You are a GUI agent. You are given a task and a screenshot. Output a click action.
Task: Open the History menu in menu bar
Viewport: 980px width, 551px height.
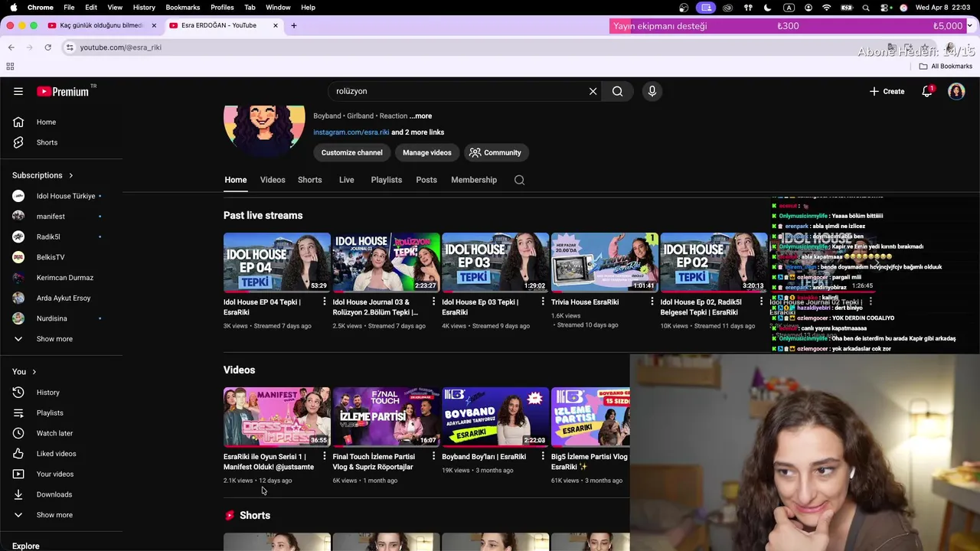(144, 7)
